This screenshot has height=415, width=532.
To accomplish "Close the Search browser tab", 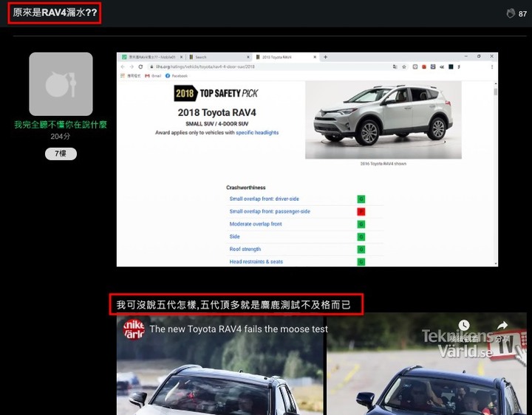I will [x=248, y=57].
